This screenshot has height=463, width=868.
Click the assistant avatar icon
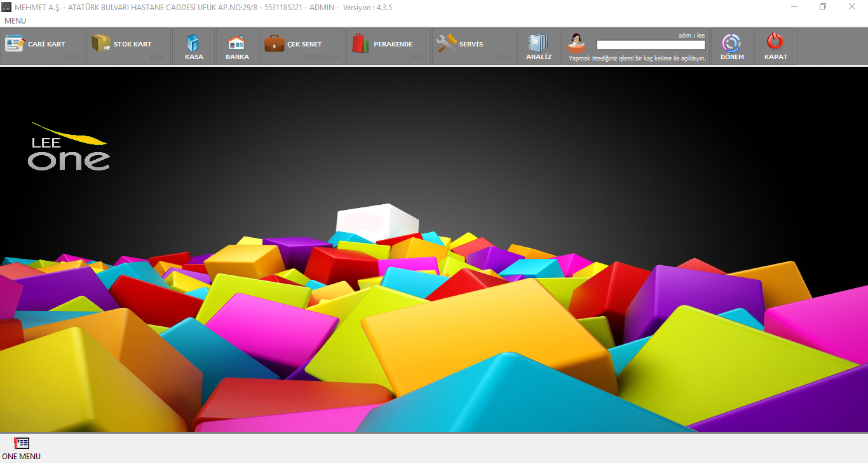pyautogui.click(x=577, y=44)
